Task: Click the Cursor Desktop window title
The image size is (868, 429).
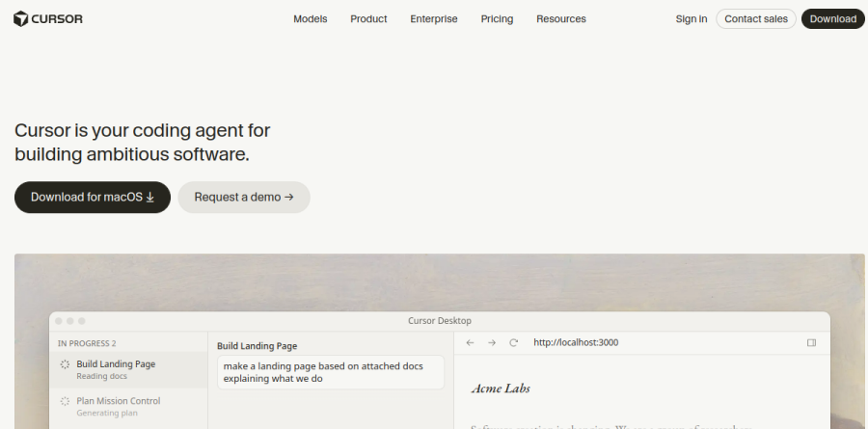Action: tap(440, 320)
